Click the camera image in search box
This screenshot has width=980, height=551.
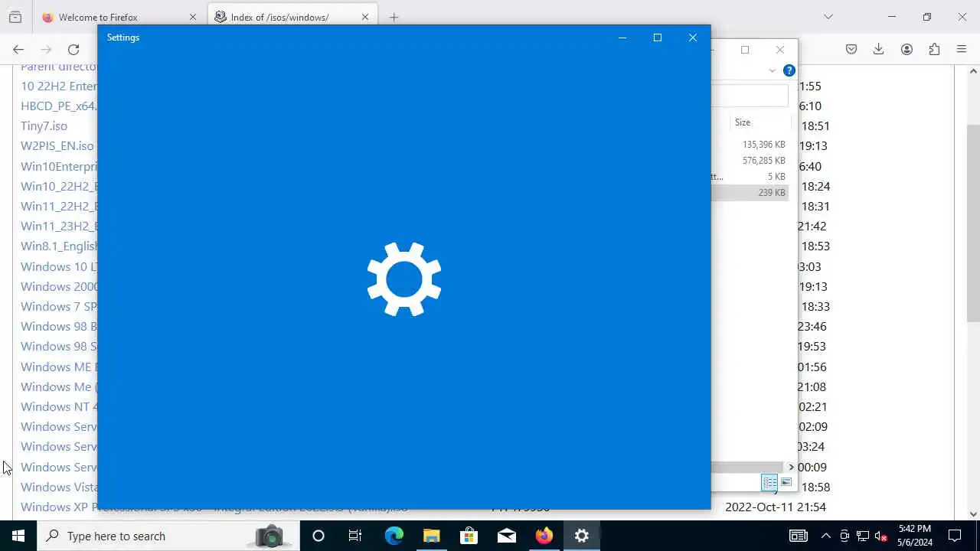269,536
